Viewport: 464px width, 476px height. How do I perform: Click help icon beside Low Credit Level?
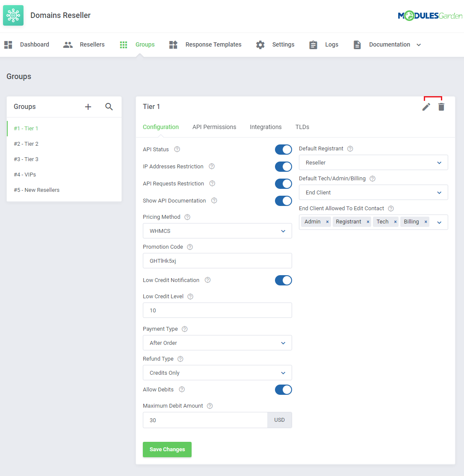(x=190, y=297)
